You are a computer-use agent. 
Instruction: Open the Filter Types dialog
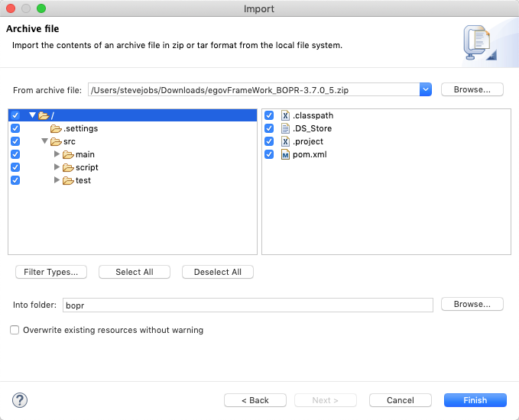[x=51, y=272]
